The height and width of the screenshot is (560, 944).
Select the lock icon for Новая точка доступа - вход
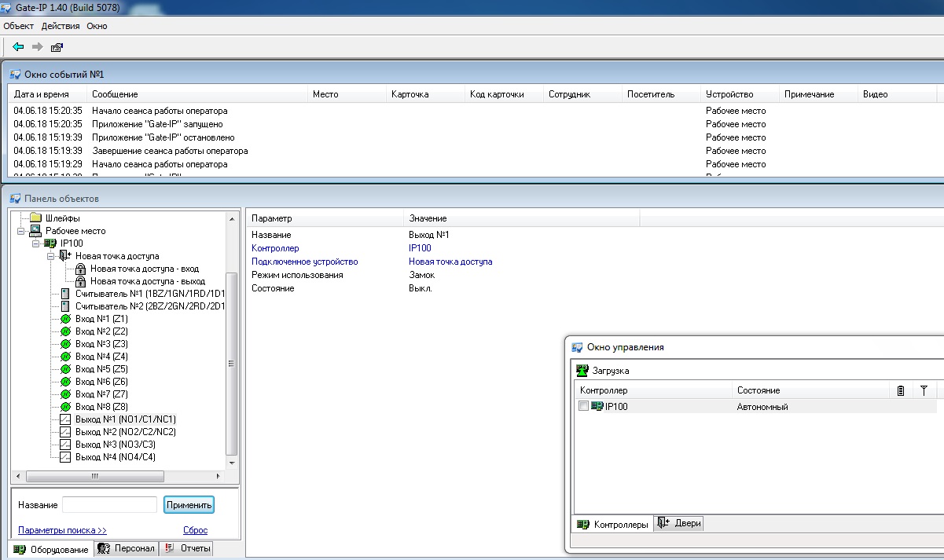click(80, 269)
